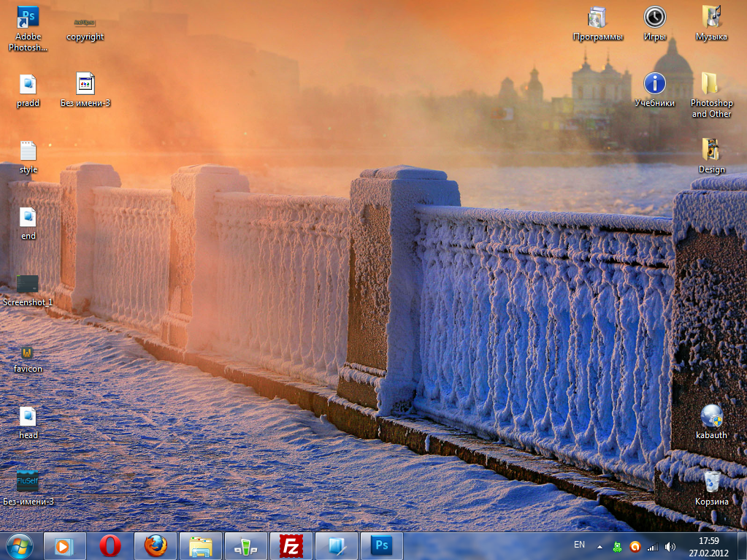Open the EN language selector
The width and height of the screenshot is (747, 560).
coord(579,545)
